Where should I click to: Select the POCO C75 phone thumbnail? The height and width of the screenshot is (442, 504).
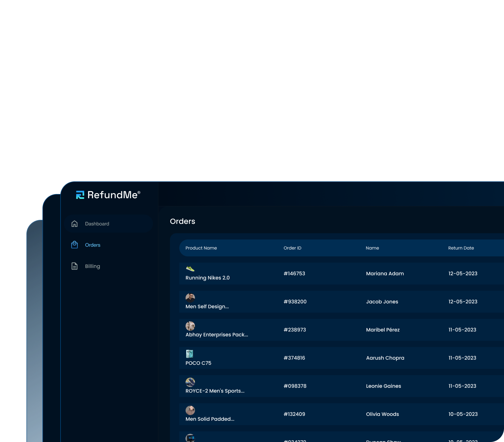pos(189,354)
